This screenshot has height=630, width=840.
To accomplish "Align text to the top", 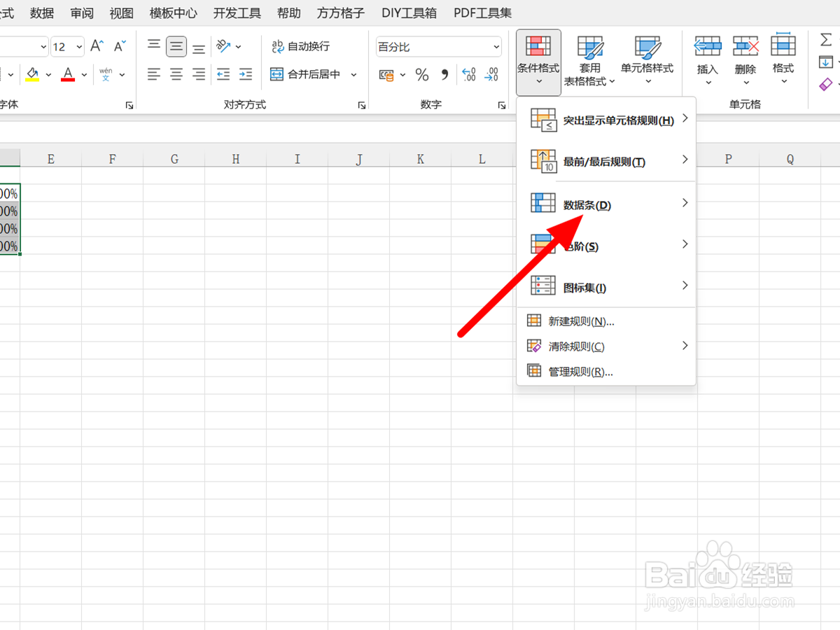I will pos(154,46).
